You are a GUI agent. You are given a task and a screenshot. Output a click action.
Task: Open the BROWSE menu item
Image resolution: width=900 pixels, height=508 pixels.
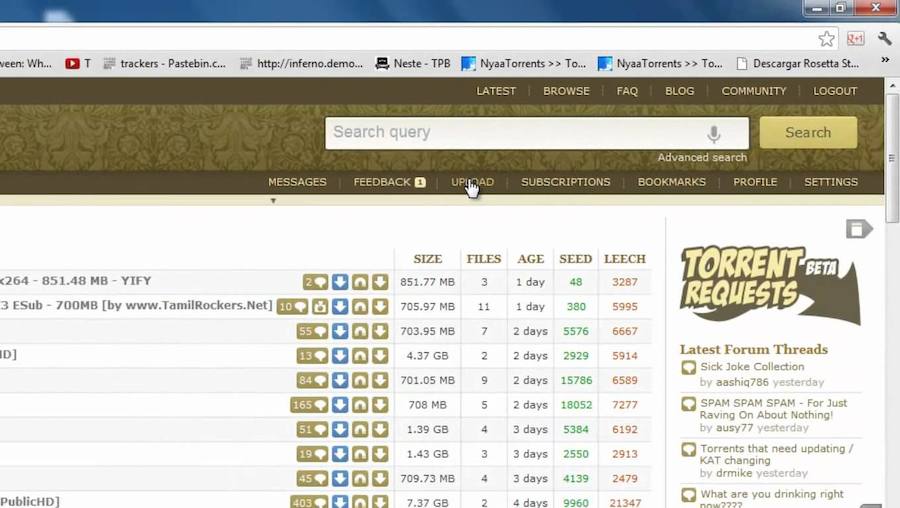tap(566, 91)
